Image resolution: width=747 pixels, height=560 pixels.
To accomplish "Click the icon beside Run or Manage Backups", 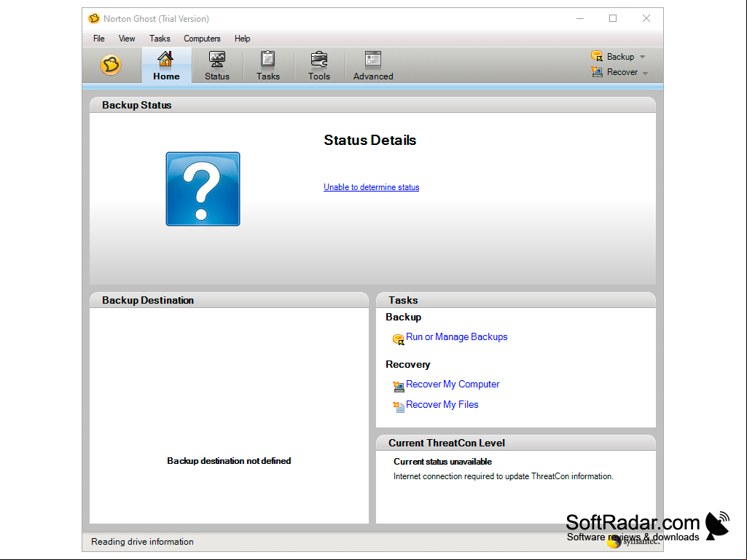I will tap(398, 339).
